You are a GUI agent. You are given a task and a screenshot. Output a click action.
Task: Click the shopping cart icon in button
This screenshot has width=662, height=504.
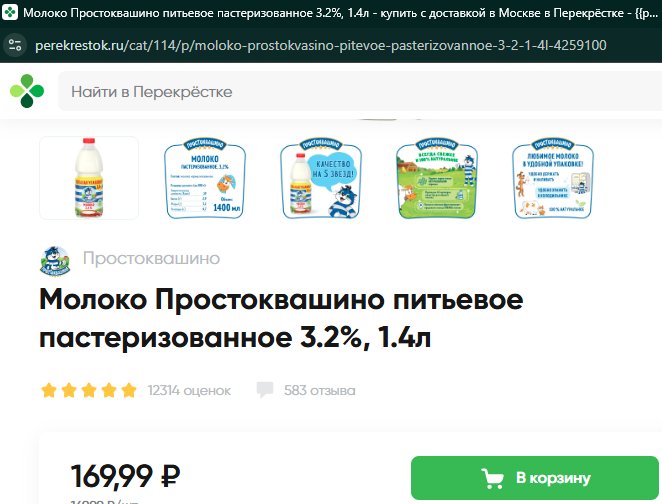tap(493, 478)
